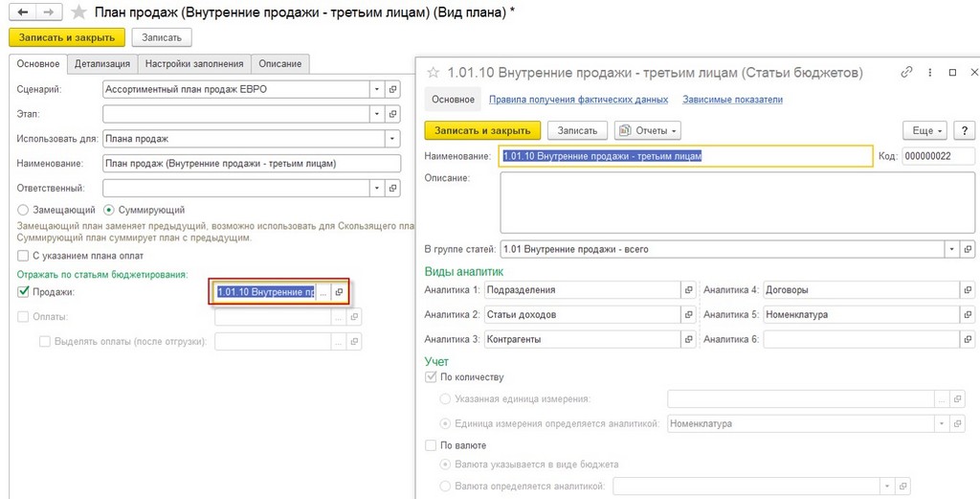This screenshot has width=980, height=499.
Task: Switch to the Основное tab of sales plan
Action: [x=38, y=63]
